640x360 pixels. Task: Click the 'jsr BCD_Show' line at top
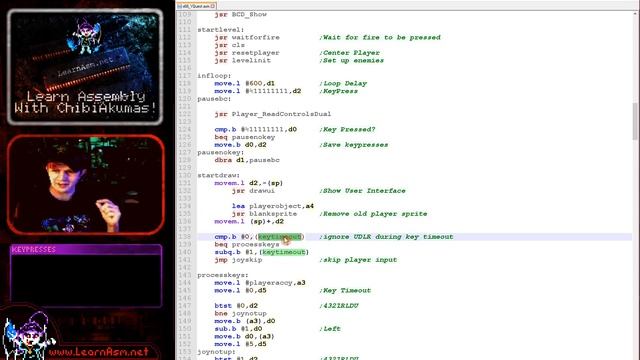(x=240, y=15)
